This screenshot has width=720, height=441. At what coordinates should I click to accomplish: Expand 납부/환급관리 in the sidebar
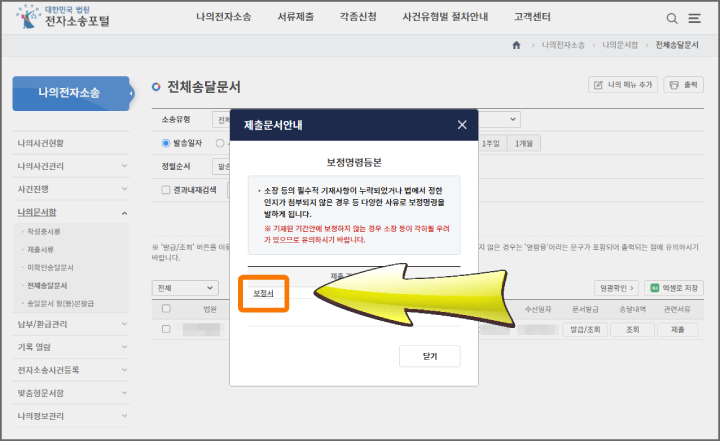[73, 324]
